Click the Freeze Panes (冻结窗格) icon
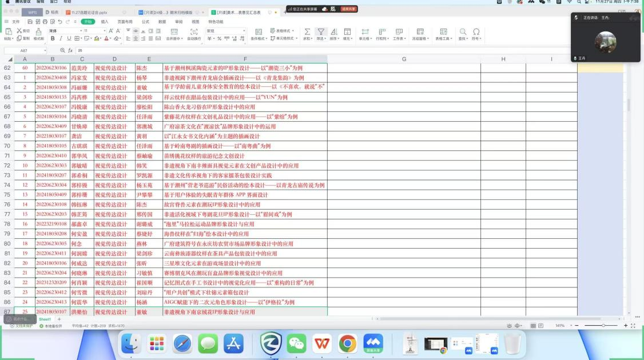The image size is (644, 360). coord(420,32)
